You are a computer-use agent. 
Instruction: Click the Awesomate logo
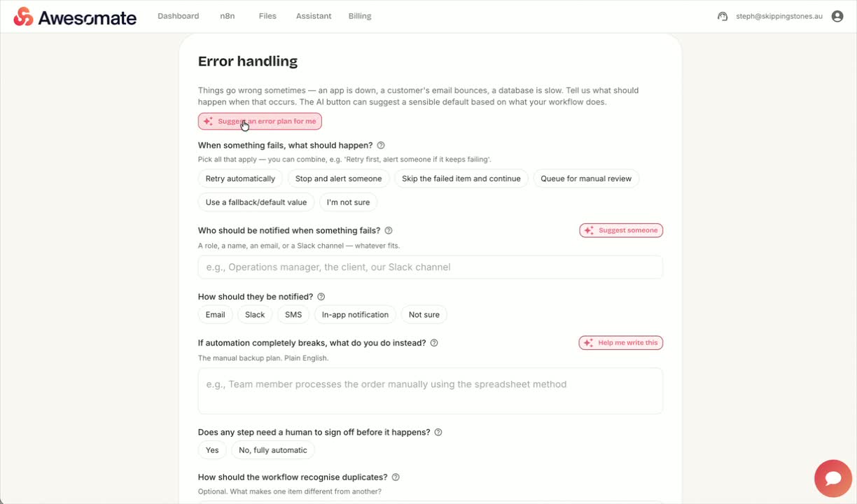[75, 17]
